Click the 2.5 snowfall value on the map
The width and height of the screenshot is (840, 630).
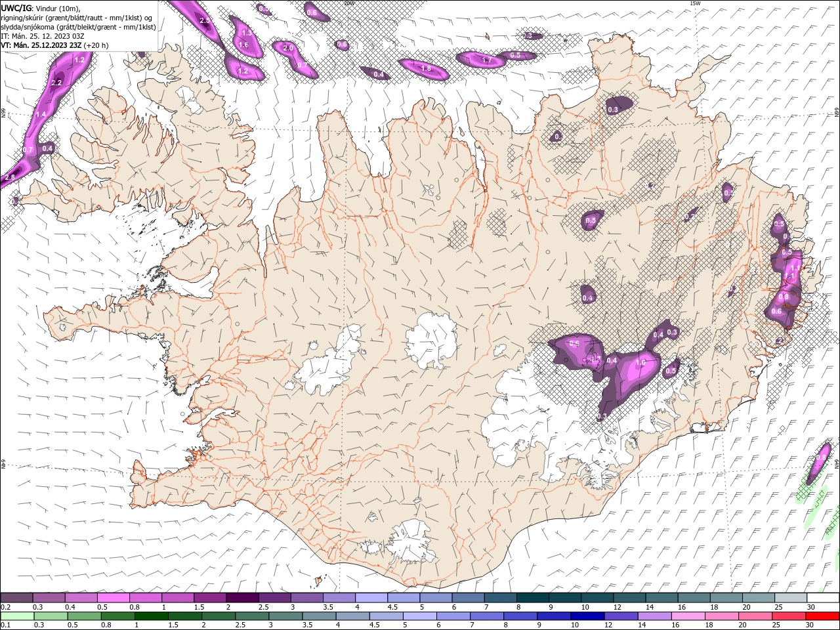tap(205, 20)
